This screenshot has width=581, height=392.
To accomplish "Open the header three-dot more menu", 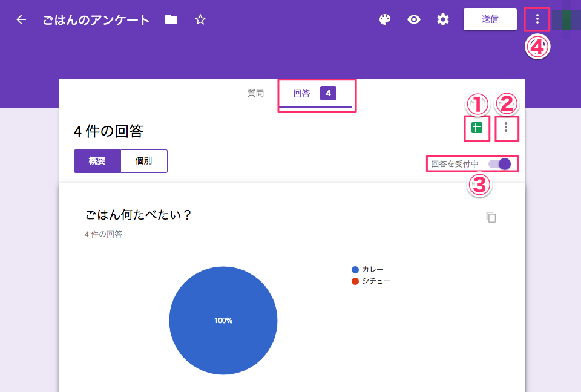I will (537, 19).
